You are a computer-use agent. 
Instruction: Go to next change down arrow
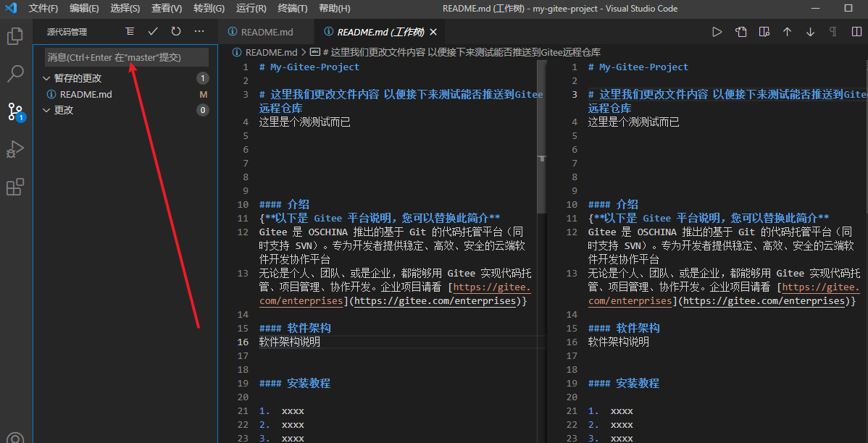(810, 32)
